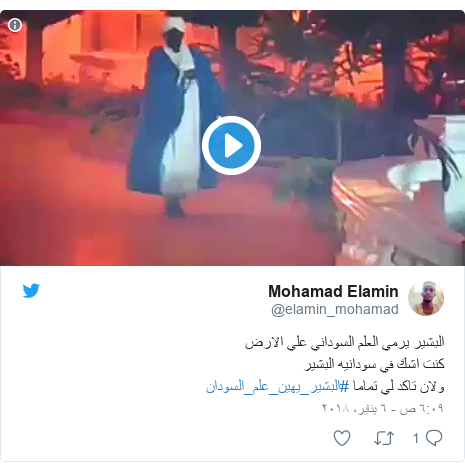This screenshot has height=472, width=465.
Task: Click the text before the hashtag
Action: click(x=399, y=387)
